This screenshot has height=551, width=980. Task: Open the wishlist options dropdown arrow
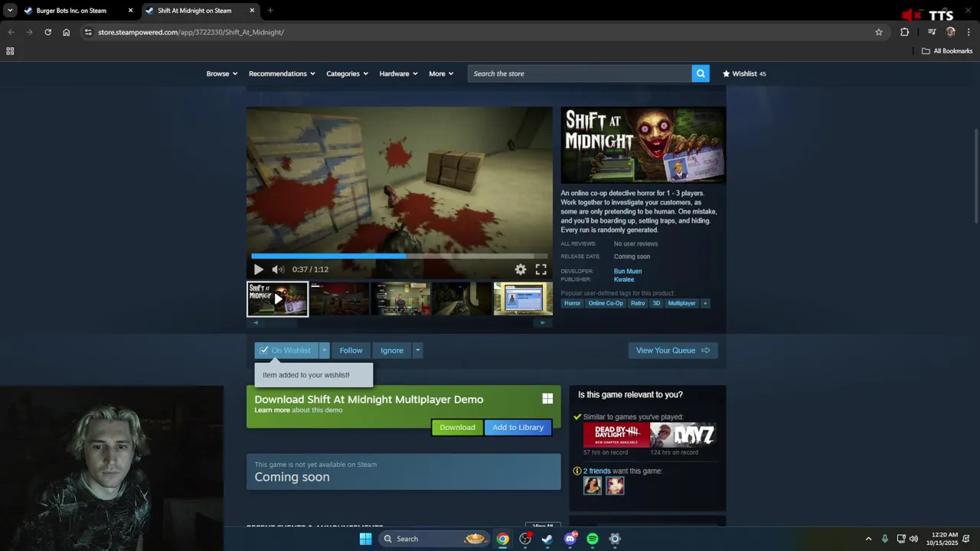tap(325, 350)
